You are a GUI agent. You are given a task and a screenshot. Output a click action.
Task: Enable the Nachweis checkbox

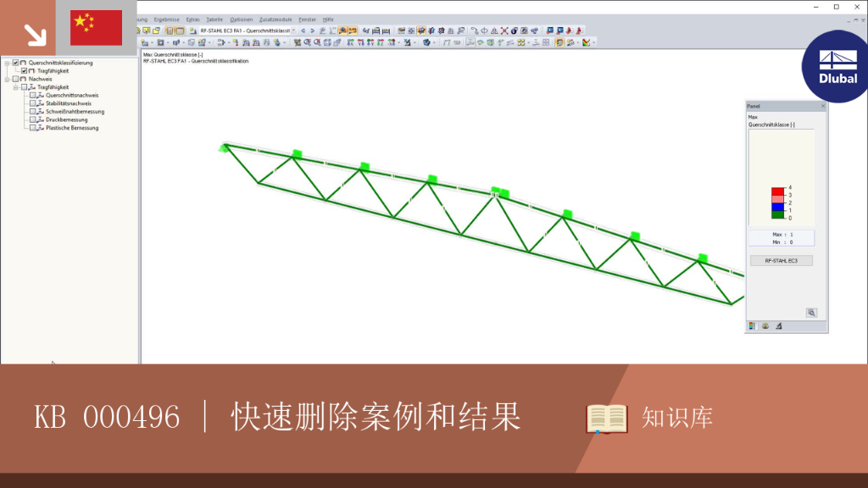pyautogui.click(x=15, y=79)
